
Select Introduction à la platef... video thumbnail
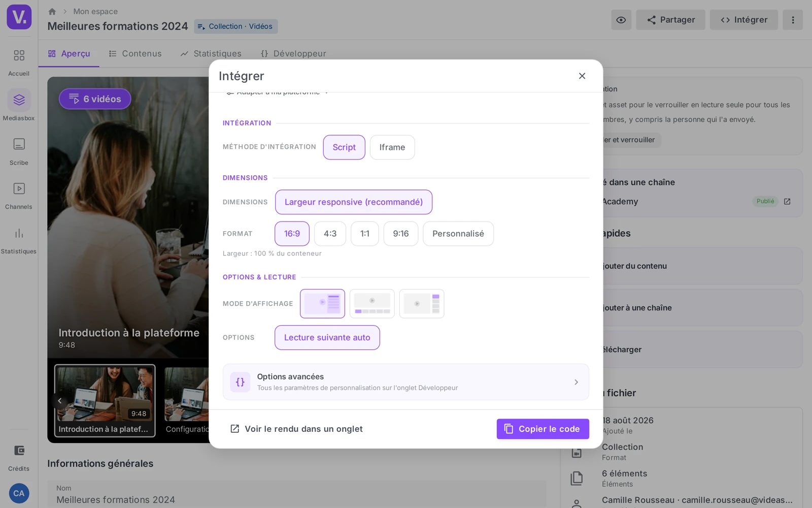(105, 401)
